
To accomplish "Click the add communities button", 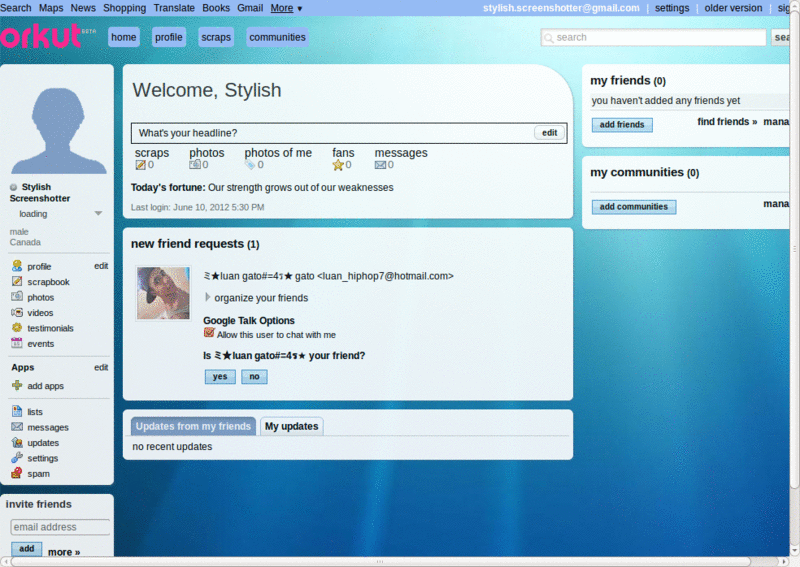I will click(x=634, y=207).
